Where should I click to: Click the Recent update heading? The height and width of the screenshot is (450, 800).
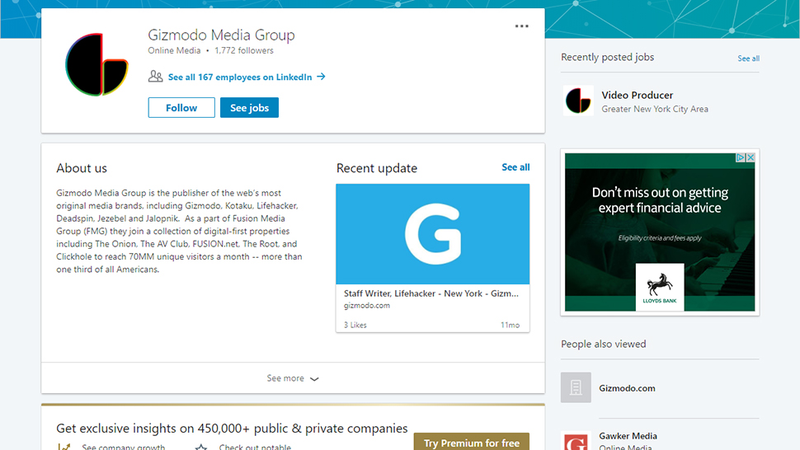coord(377,168)
